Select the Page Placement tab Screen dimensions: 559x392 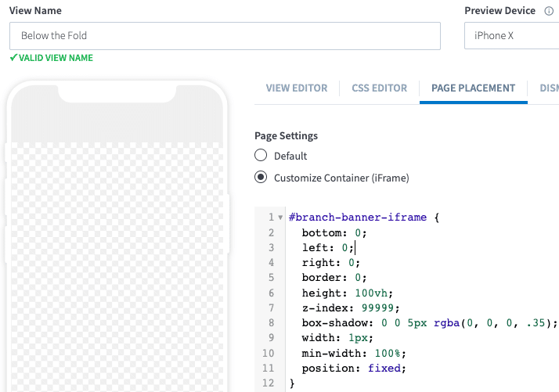(473, 88)
